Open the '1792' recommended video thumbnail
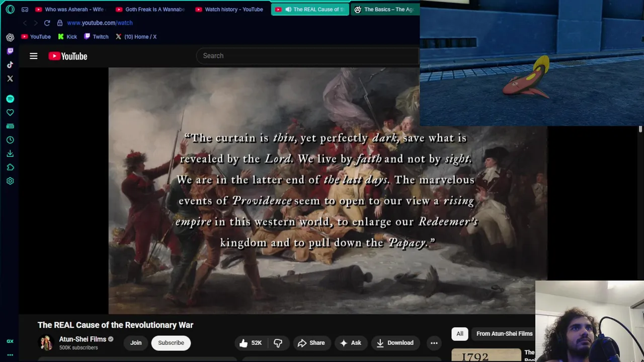Image resolution: width=644 pixels, height=362 pixels. 486,355
